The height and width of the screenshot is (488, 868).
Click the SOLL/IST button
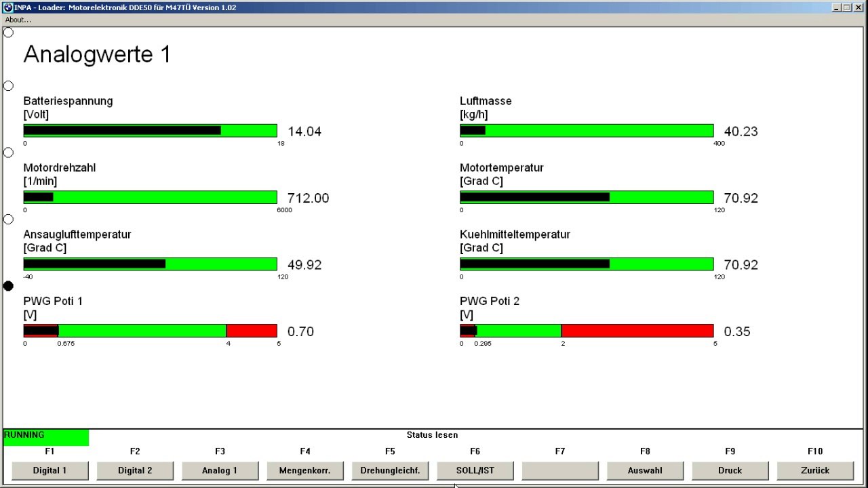tap(475, 470)
